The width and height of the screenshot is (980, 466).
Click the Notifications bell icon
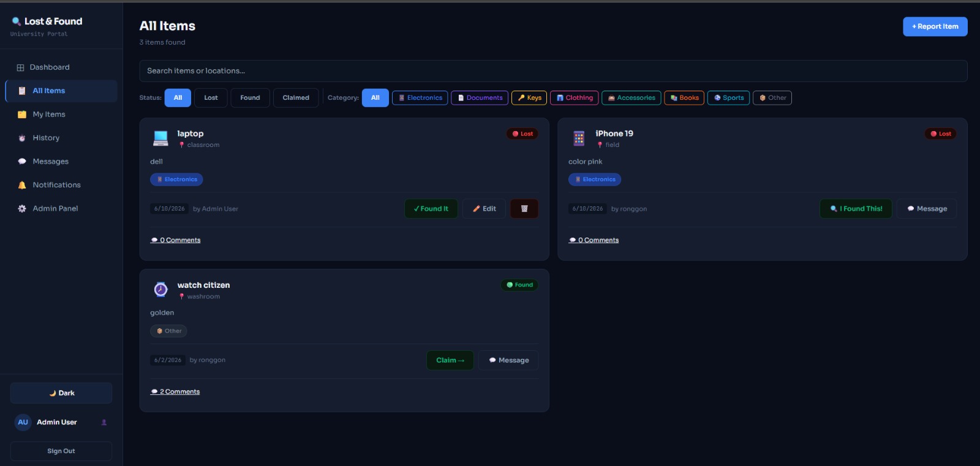coord(22,185)
